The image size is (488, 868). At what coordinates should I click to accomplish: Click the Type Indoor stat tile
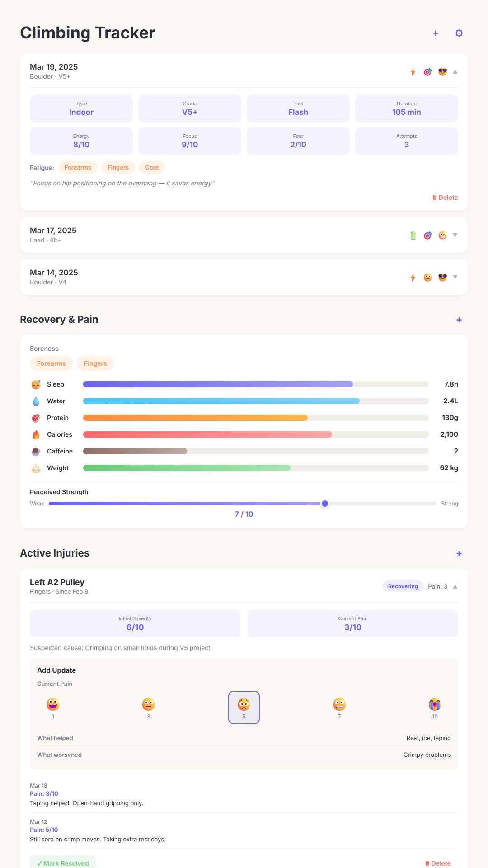coord(81,108)
